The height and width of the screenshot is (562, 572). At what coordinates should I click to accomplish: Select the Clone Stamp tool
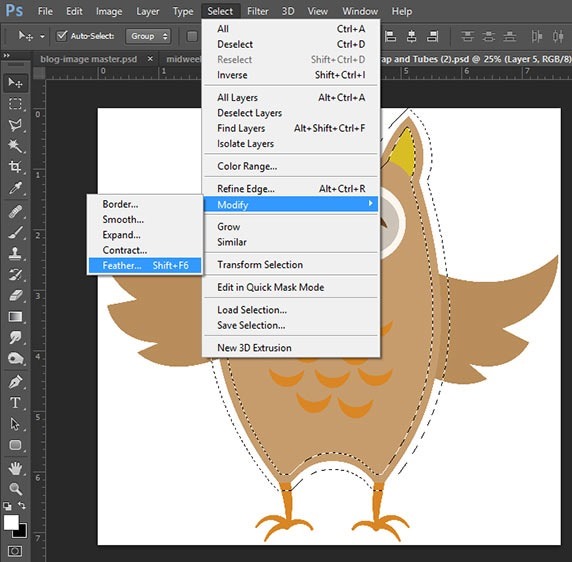pyautogui.click(x=15, y=253)
